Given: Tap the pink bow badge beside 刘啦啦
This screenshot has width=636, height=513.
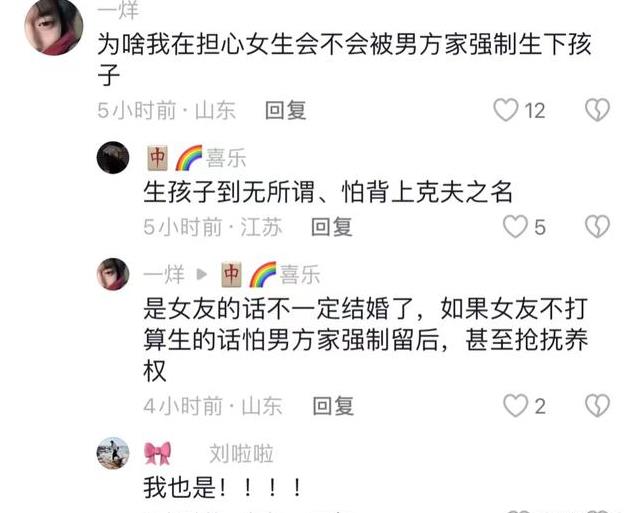Looking at the screenshot, I should [158, 453].
